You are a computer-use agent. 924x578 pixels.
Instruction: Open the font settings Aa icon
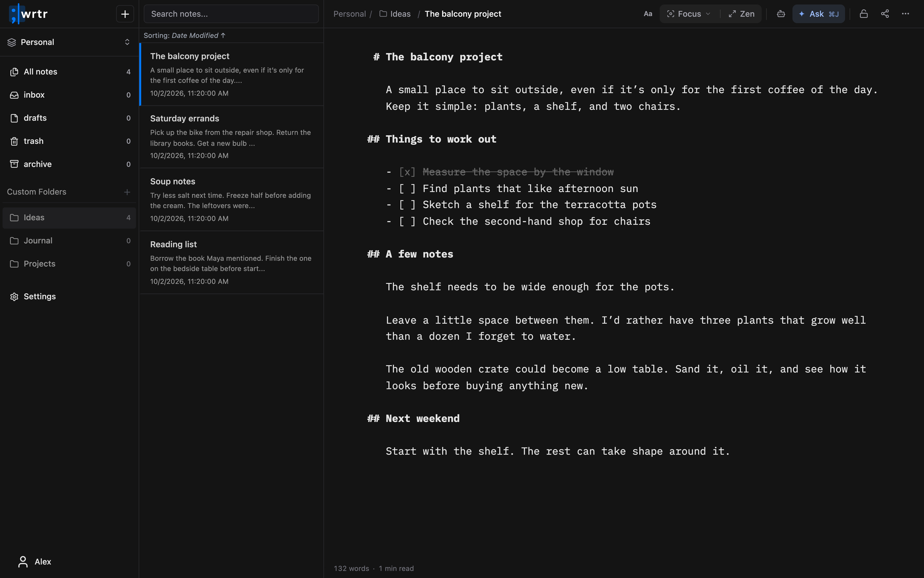pyautogui.click(x=648, y=14)
